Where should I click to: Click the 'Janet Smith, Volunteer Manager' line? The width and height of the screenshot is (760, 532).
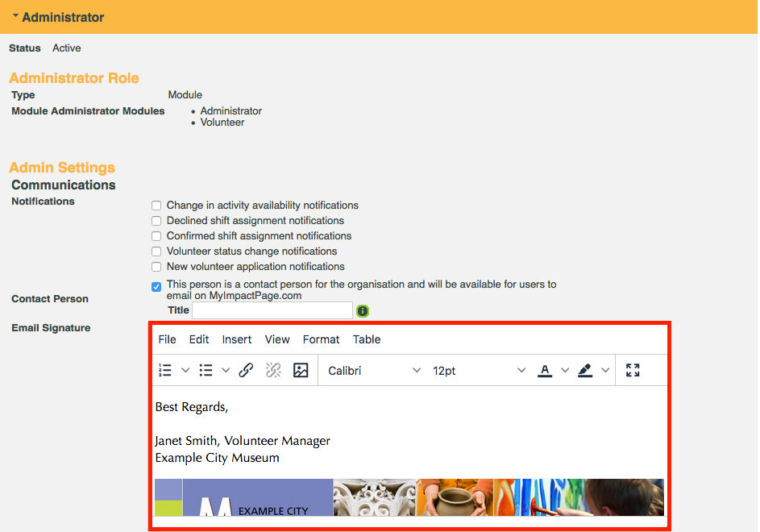tap(243, 441)
